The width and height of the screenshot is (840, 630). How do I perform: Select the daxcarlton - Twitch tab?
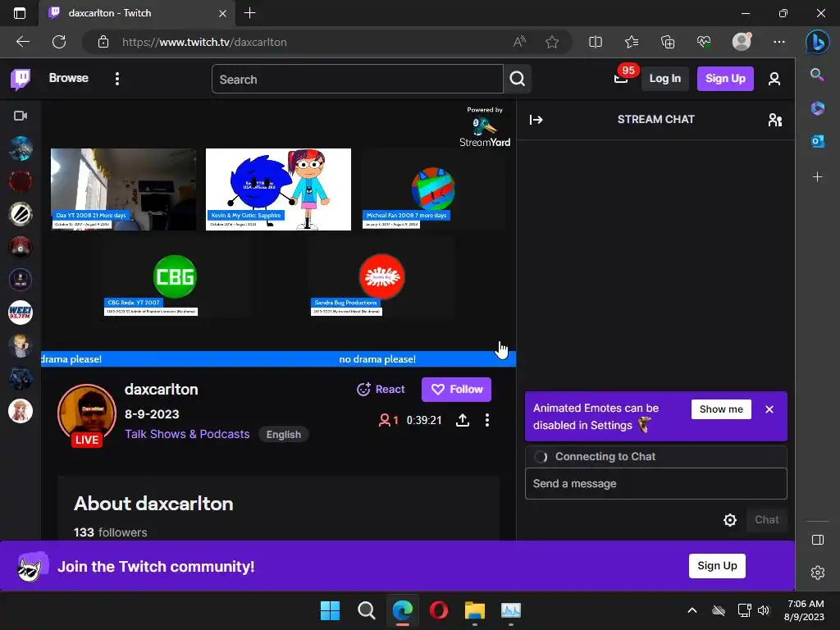(x=137, y=13)
